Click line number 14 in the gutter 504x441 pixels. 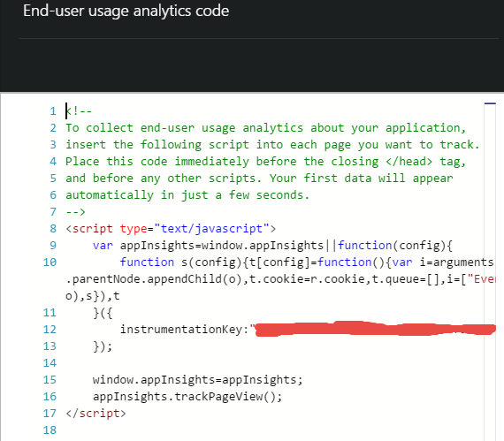[50, 363]
